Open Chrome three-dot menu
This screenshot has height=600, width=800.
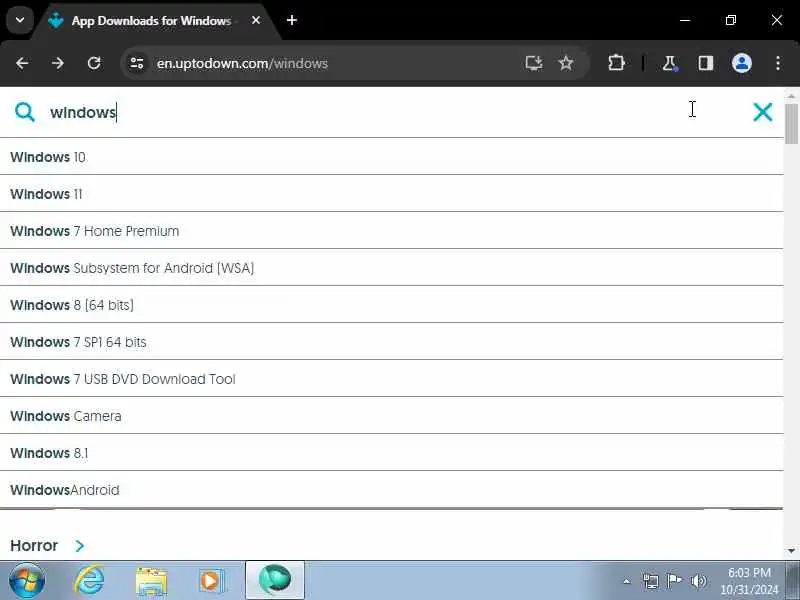tap(778, 63)
